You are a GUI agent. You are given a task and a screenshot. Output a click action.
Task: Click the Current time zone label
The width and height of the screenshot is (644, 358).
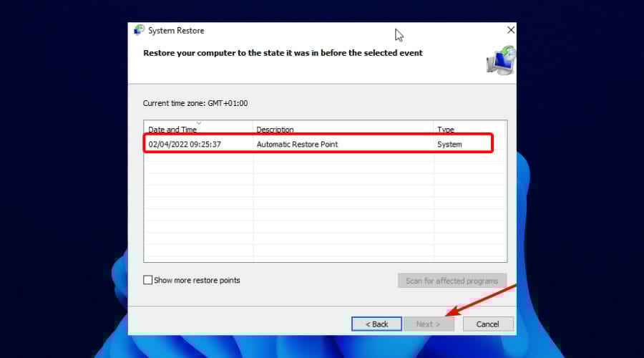(x=195, y=103)
